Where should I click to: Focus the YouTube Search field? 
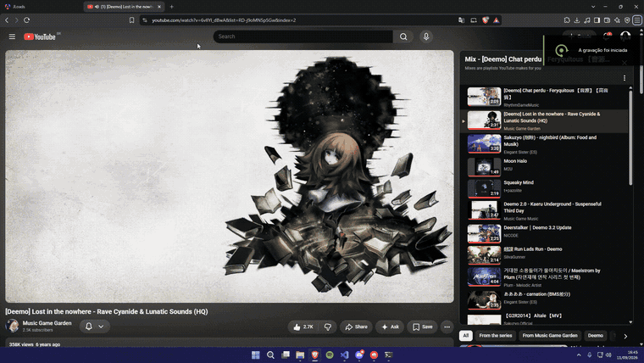coord(303,36)
